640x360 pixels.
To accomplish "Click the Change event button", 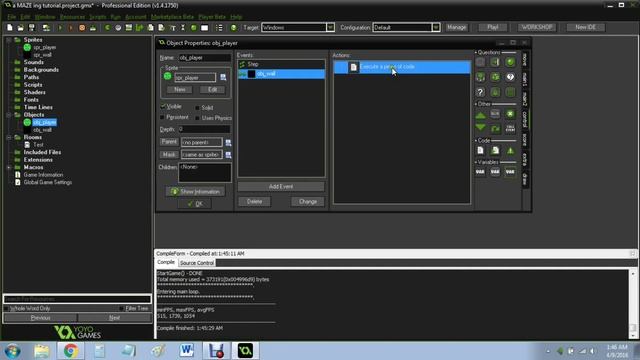I will [308, 202].
